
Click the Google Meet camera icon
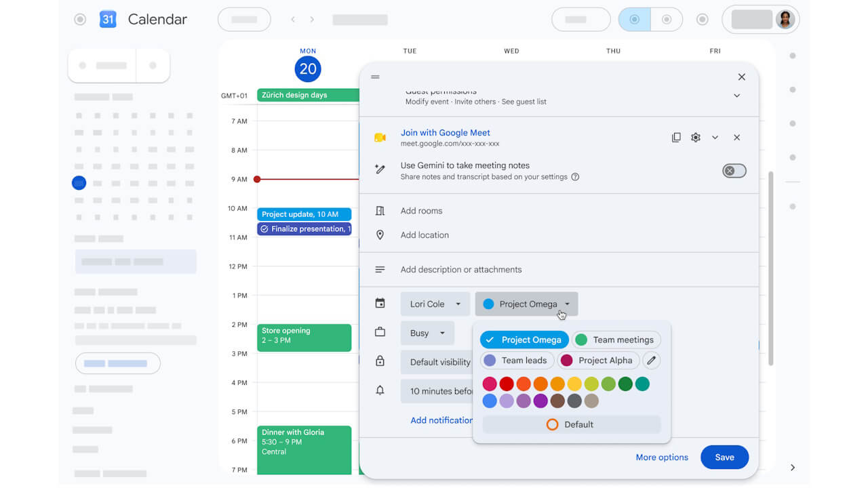click(380, 138)
